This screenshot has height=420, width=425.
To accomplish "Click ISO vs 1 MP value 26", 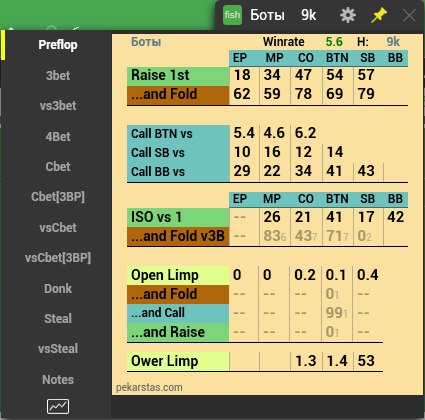I will [x=272, y=217].
